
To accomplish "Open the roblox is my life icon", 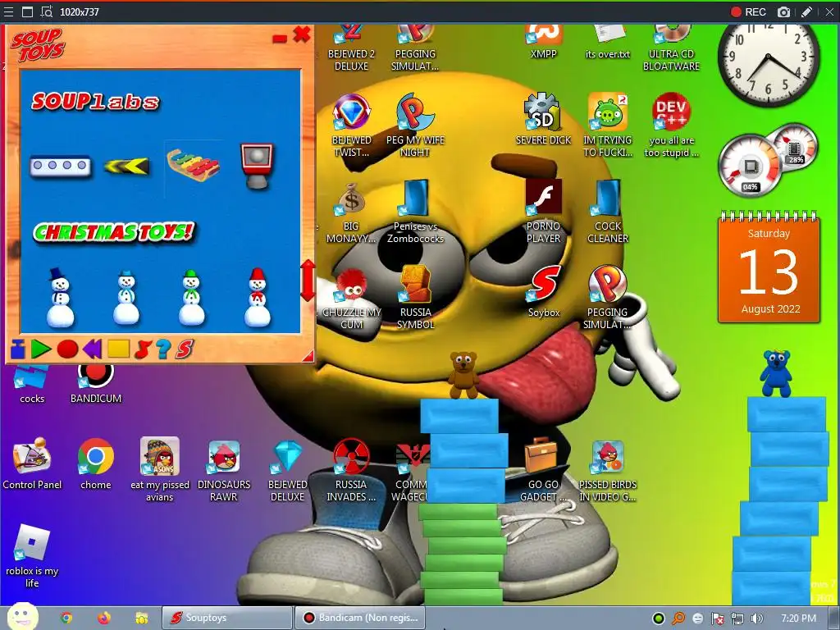I will click(32, 556).
